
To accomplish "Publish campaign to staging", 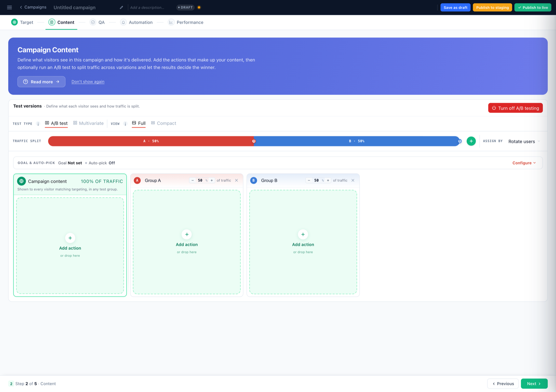I will point(492,7).
